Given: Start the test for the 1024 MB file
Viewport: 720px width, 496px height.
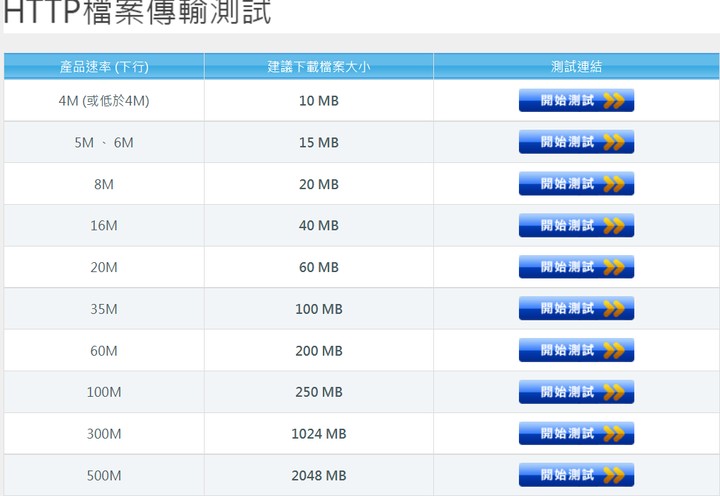Looking at the screenshot, I should pyautogui.click(x=576, y=434).
